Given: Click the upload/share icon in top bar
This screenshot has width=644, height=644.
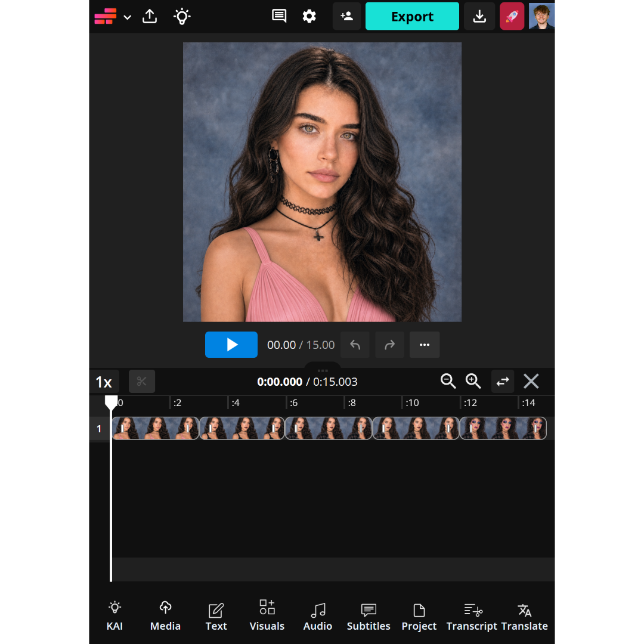Looking at the screenshot, I should [x=150, y=17].
